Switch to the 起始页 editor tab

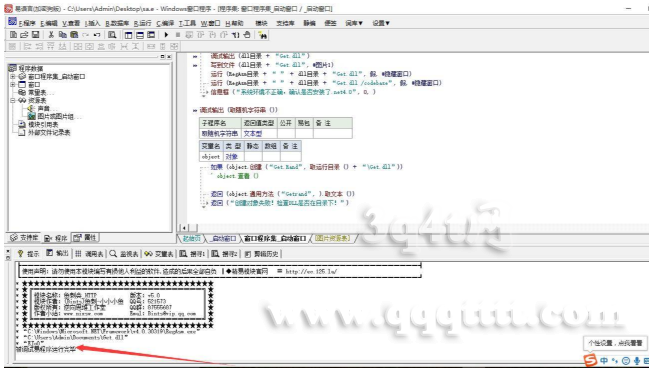click(191, 238)
